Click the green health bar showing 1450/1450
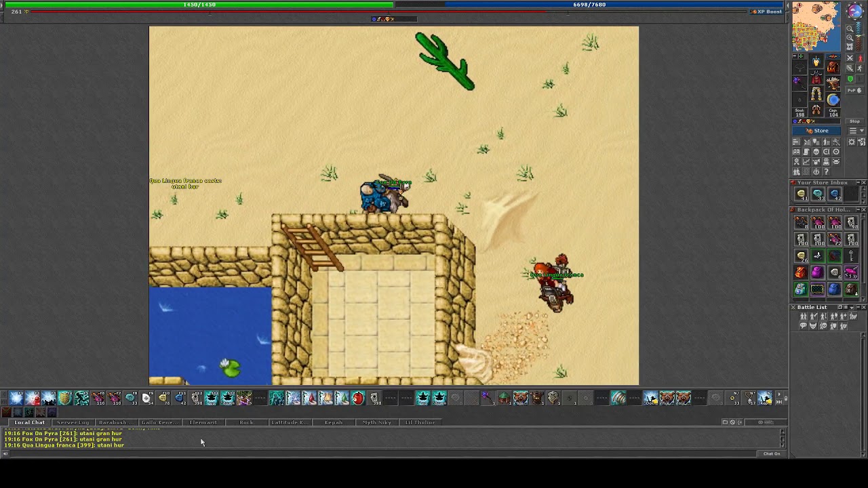868x488 pixels. coord(199,5)
